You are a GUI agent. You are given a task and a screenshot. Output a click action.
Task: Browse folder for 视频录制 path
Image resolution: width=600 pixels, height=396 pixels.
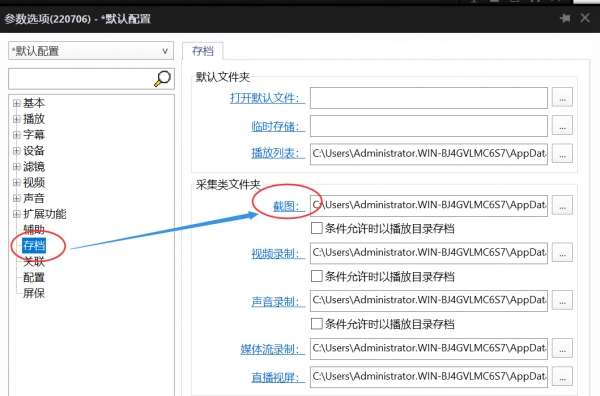(562, 253)
